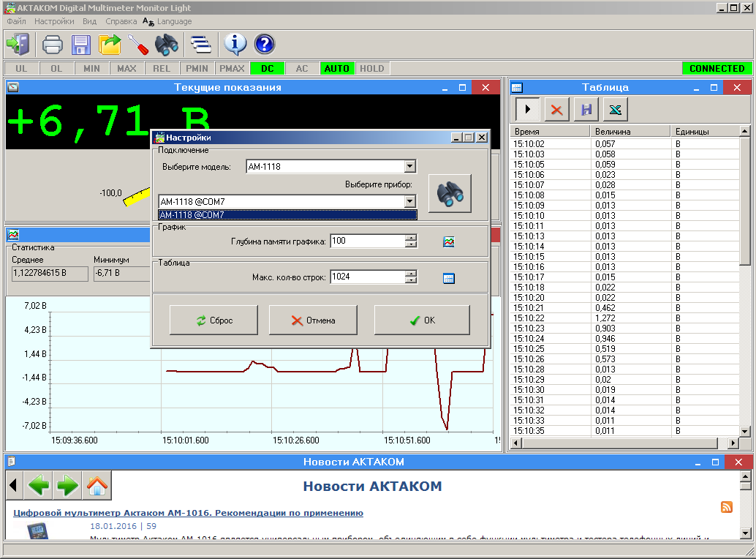Screen dimensions: 756x559
Task: Clear the table with red X icon
Action: pos(557,110)
